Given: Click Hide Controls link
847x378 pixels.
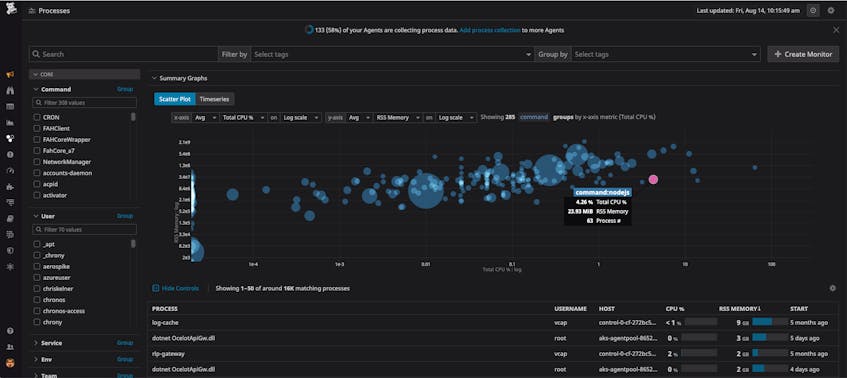Looking at the screenshot, I should pos(176,288).
